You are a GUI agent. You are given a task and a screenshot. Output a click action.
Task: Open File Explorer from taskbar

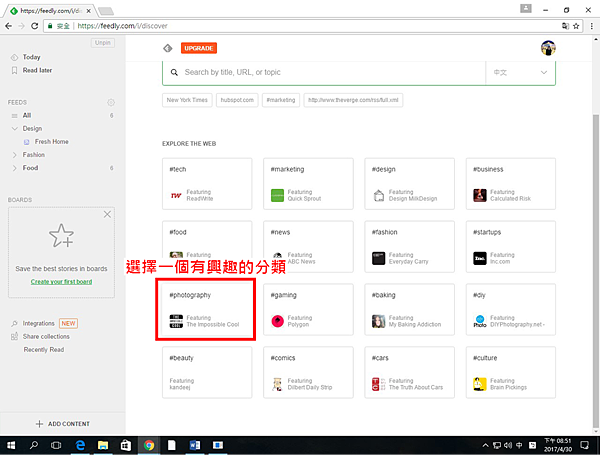pos(103,445)
